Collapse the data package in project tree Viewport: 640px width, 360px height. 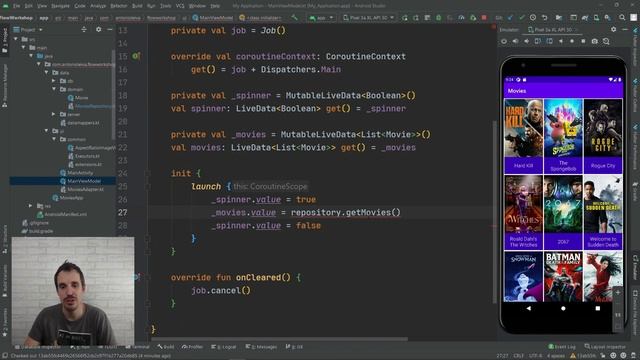(47, 72)
